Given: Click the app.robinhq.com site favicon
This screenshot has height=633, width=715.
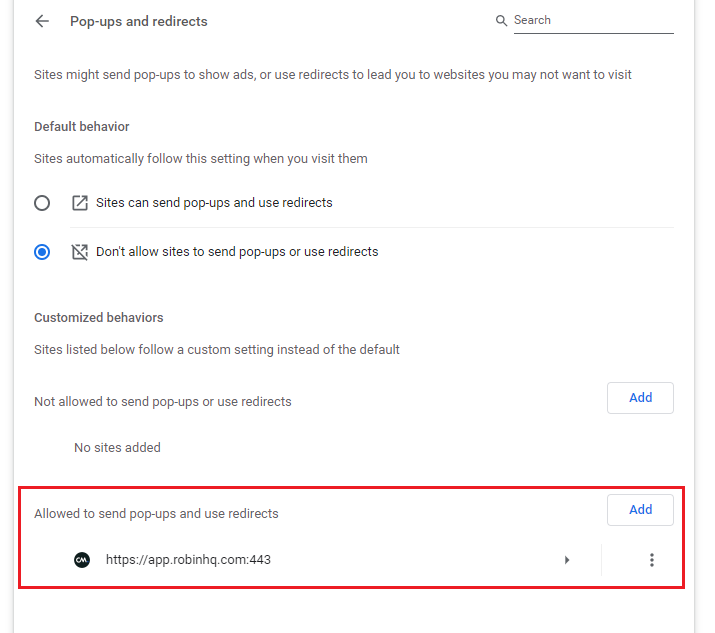Looking at the screenshot, I should coord(82,560).
